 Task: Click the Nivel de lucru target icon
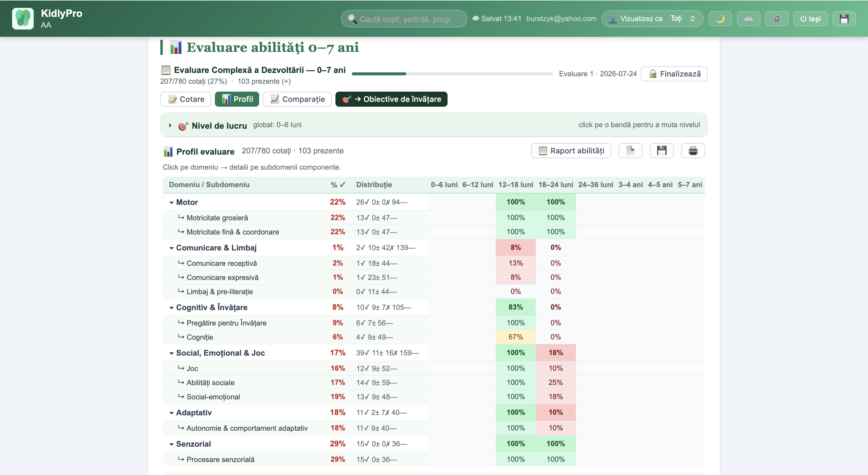(x=183, y=126)
